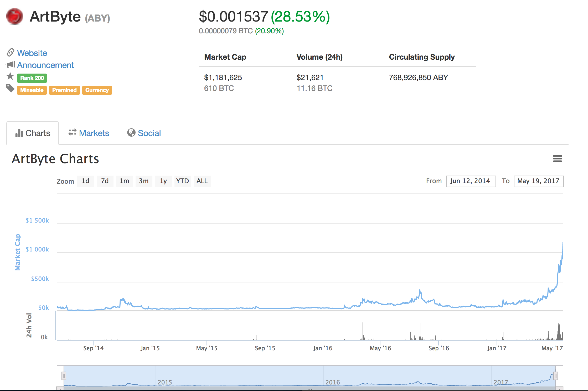Image resolution: width=588 pixels, height=391 pixels.
Task: Click the megaphone icon beside Announcement
Action: [x=10, y=64]
